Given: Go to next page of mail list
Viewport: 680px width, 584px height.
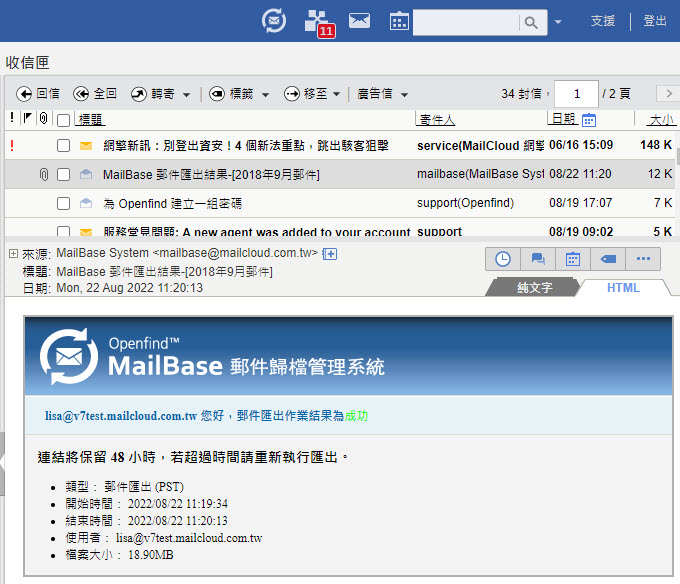Looking at the screenshot, I should pos(668,93).
